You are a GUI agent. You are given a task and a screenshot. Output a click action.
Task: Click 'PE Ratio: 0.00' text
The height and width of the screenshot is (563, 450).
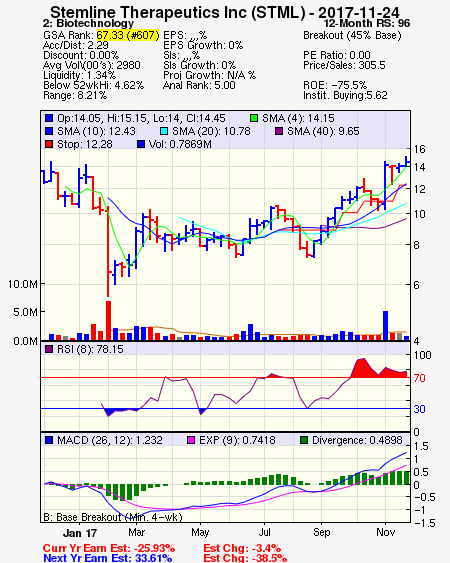[337, 55]
